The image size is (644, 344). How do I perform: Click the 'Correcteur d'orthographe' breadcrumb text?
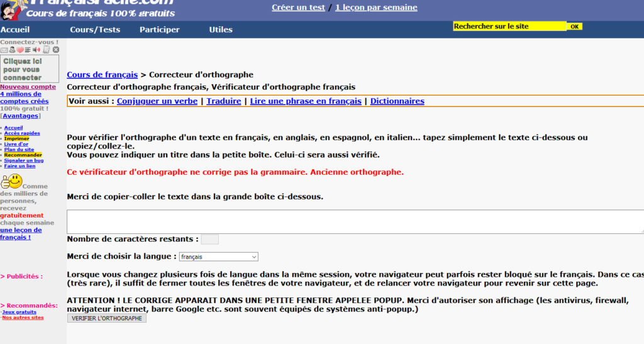pyautogui.click(x=201, y=75)
